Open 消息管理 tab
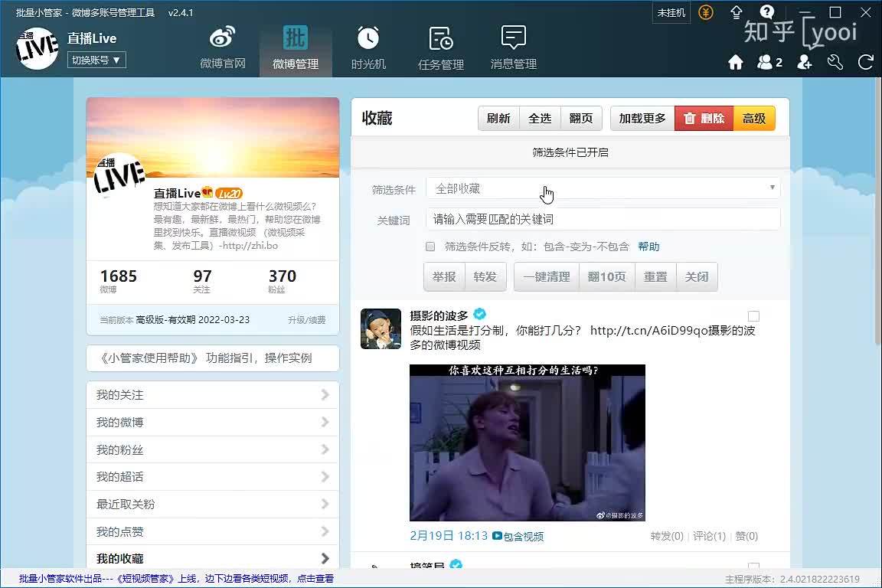Image resolution: width=882 pixels, height=588 pixels. point(514,48)
